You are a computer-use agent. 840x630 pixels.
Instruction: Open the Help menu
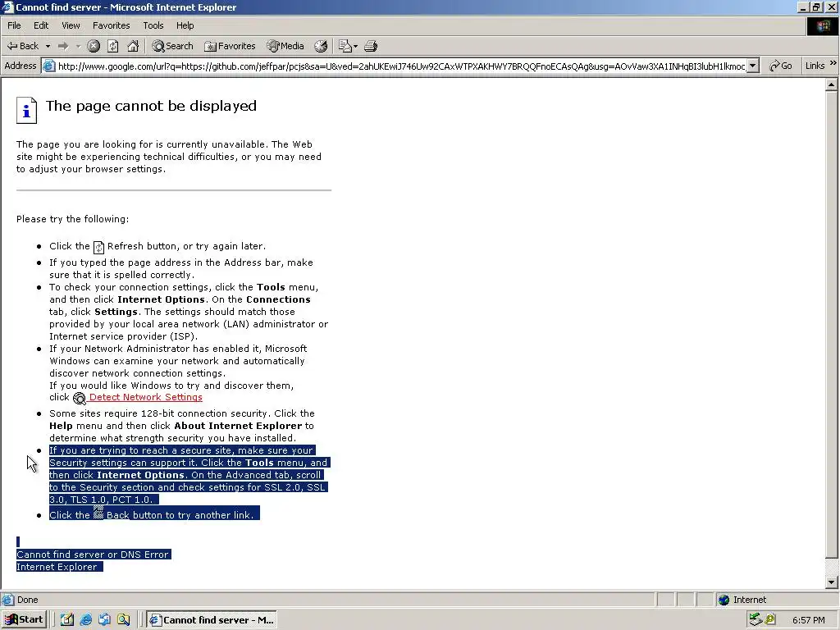click(x=185, y=25)
